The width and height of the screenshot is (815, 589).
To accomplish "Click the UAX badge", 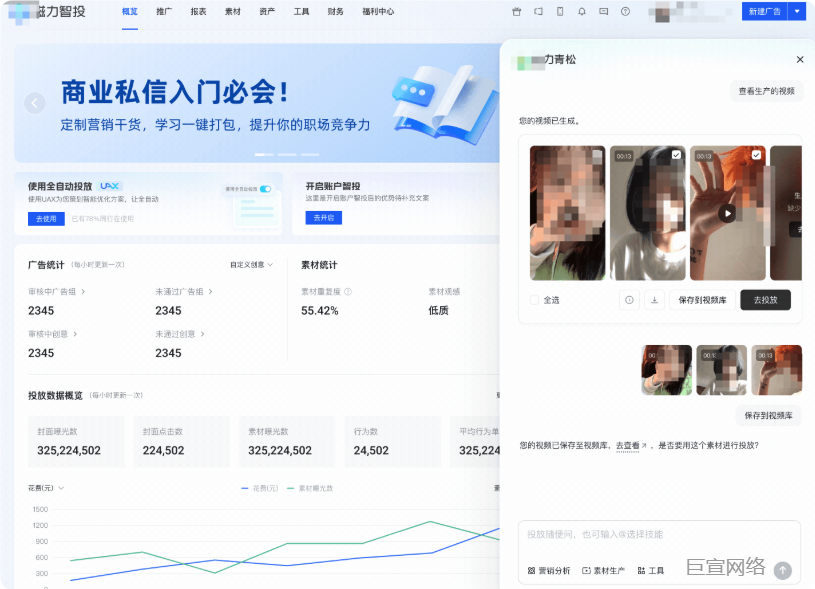I will [110, 186].
